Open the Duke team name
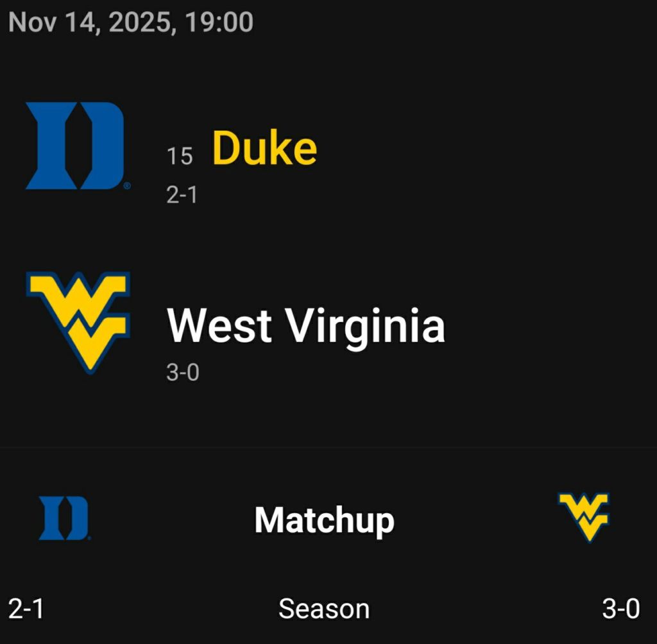The height and width of the screenshot is (644, 657). tap(264, 149)
